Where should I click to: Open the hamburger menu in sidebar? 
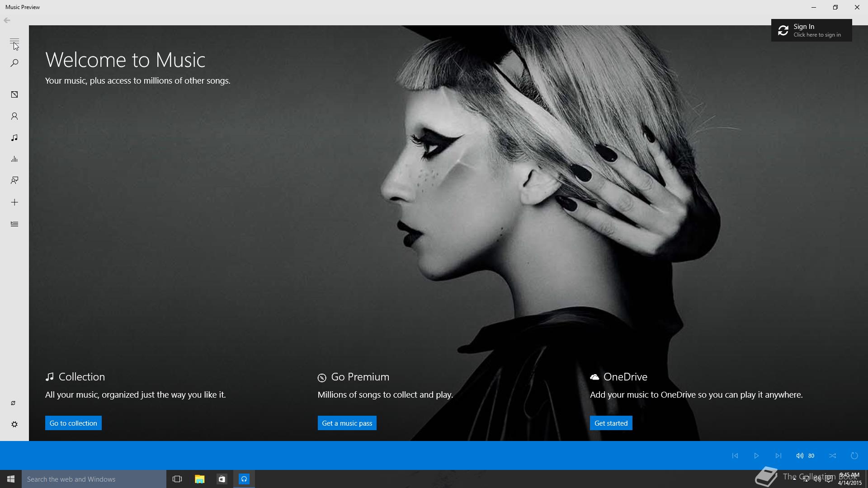tap(14, 41)
